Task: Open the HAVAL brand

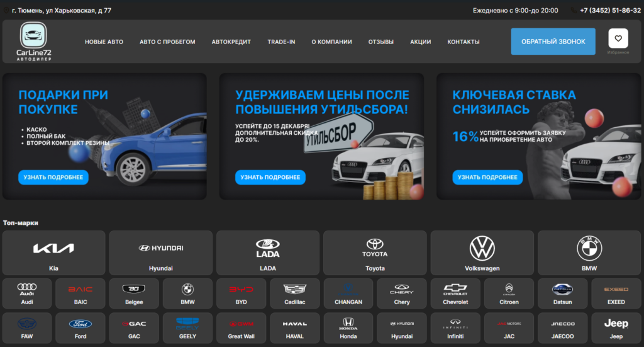Action: click(295, 328)
